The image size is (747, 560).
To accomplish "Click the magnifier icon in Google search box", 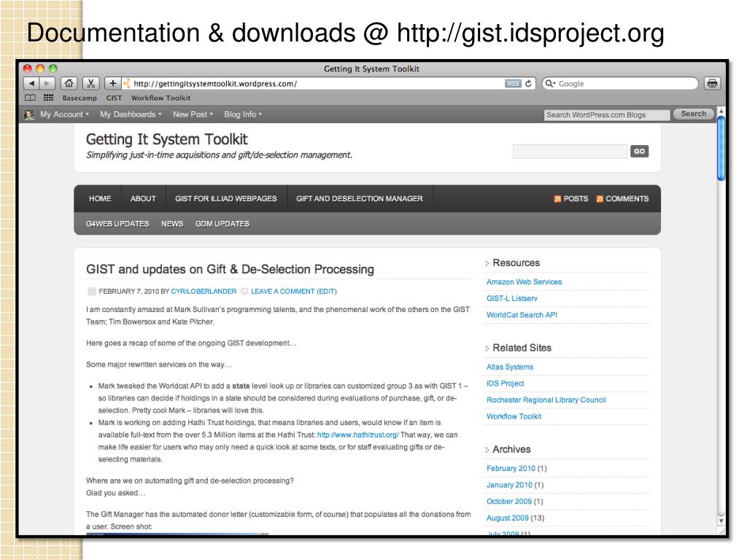I will click(550, 83).
